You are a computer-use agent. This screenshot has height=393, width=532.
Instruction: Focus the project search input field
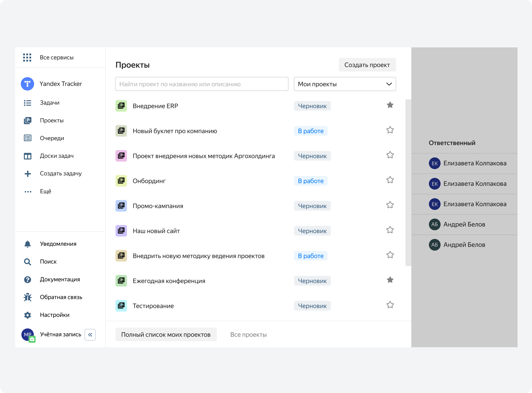click(202, 84)
